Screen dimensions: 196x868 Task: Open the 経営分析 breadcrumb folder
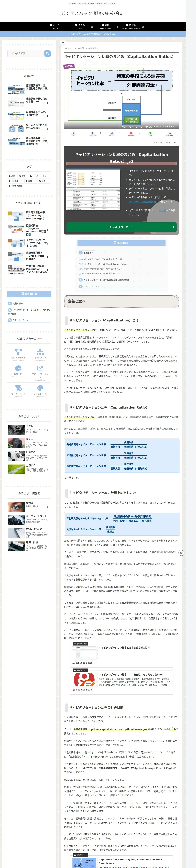(x=93, y=48)
